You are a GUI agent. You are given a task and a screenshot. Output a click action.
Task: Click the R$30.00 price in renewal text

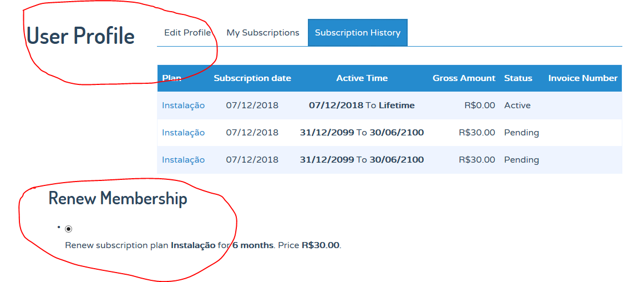[321, 245]
